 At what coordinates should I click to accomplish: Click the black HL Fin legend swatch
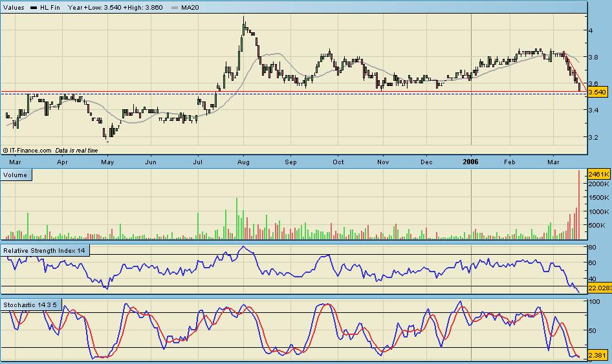pos(34,7)
